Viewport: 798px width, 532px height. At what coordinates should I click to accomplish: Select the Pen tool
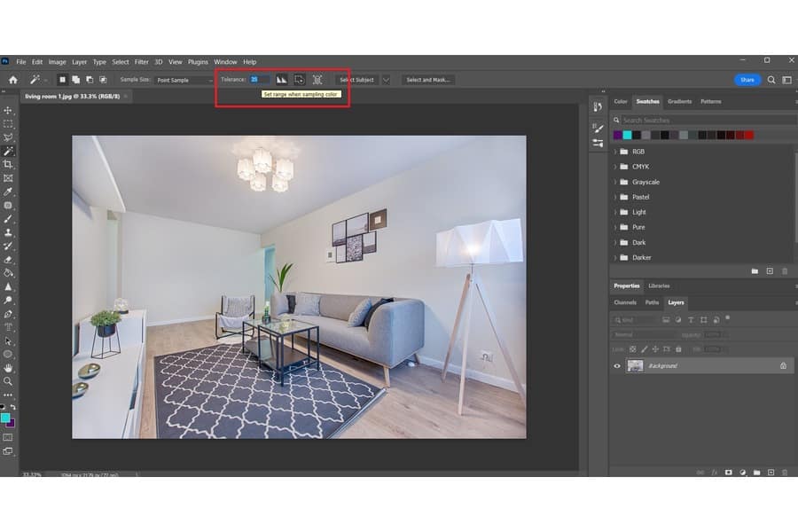coord(8,314)
